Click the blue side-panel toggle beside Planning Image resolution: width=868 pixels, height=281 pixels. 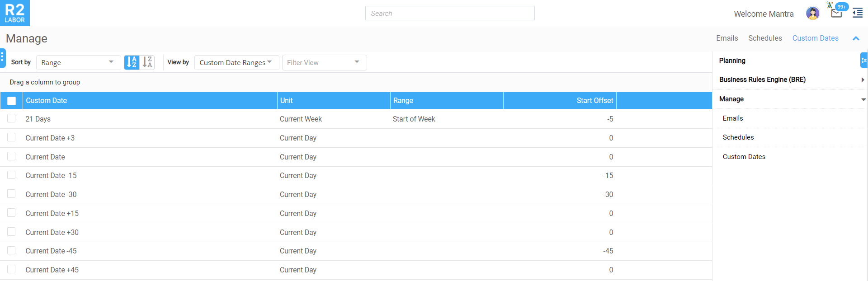click(863, 60)
